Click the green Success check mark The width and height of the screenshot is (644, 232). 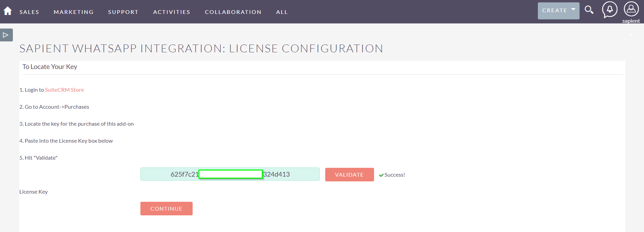pyautogui.click(x=381, y=175)
